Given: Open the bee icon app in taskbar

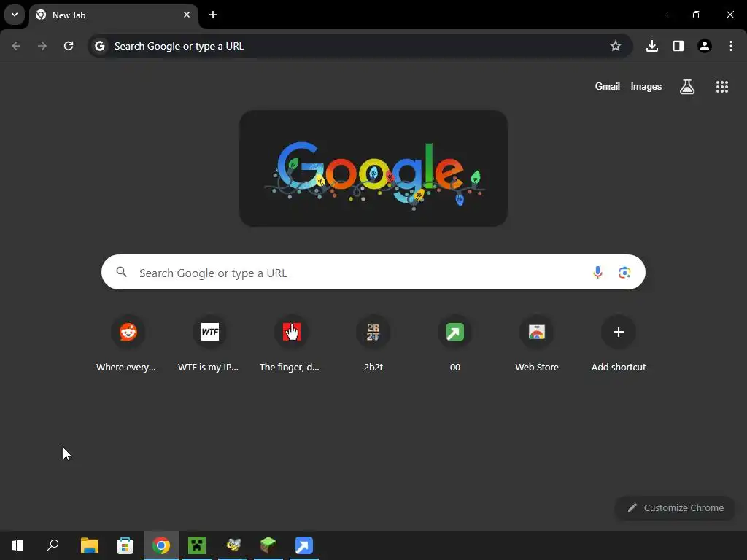Looking at the screenshot, I should 233,545.
